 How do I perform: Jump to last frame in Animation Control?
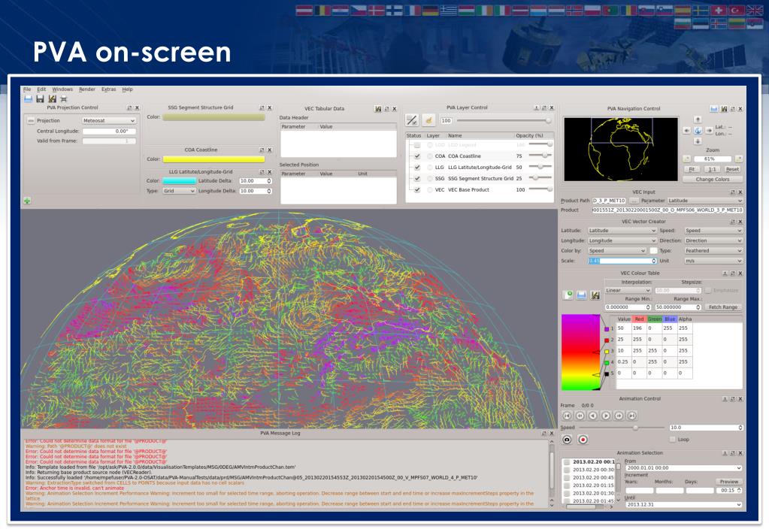(632, 416)
